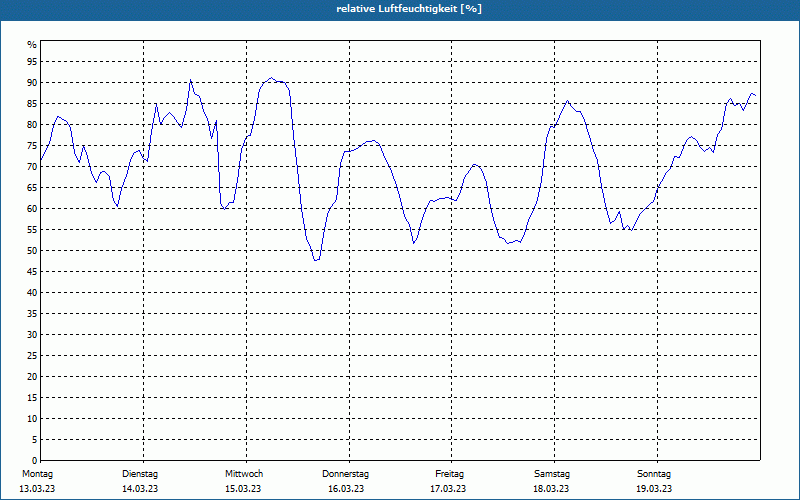Viewport: 800px width, 500px height.
Task: Click the y-axis value 65
Action: click(32, 188)
